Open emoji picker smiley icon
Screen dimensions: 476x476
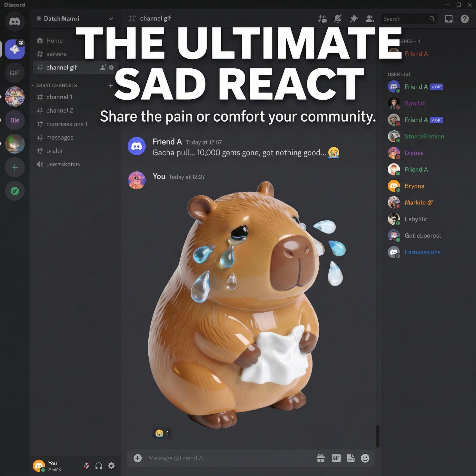pyautogui.click(x=365, y=458)
